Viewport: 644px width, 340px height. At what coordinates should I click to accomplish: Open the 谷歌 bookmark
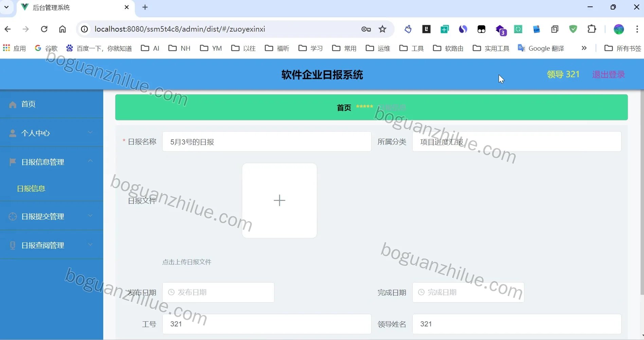pyautogui.click(x=46, y=48)
